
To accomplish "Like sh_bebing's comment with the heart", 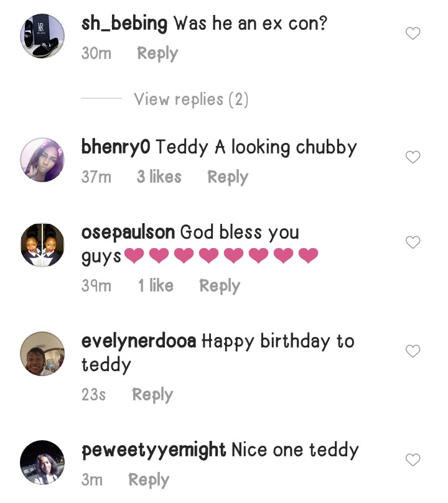I will tap(413, 34).
